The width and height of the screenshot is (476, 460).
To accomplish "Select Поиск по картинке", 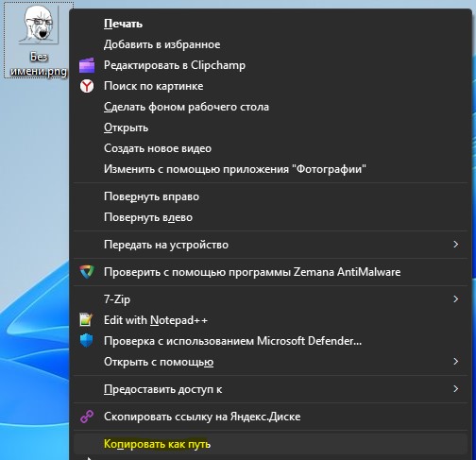I will coord(270,86).
